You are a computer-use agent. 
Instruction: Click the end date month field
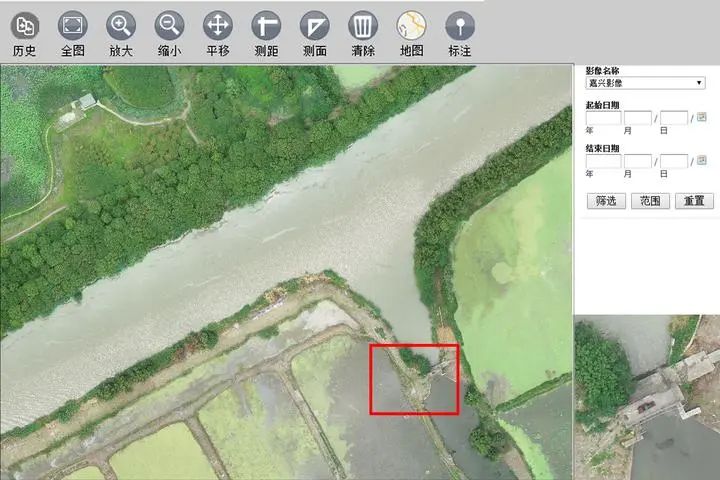tap(638, 161)
